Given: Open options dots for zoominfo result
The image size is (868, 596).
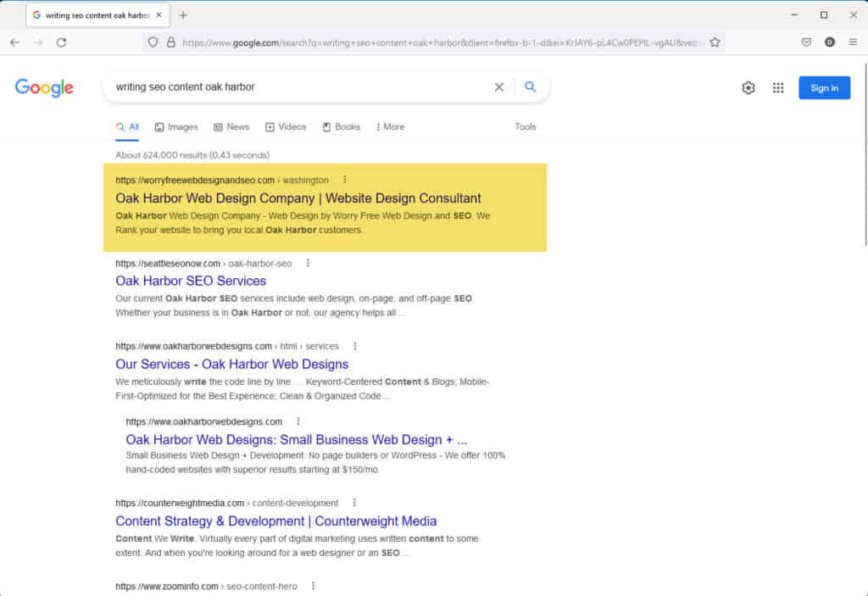Looking at the screenshot, I should [314, 586].
